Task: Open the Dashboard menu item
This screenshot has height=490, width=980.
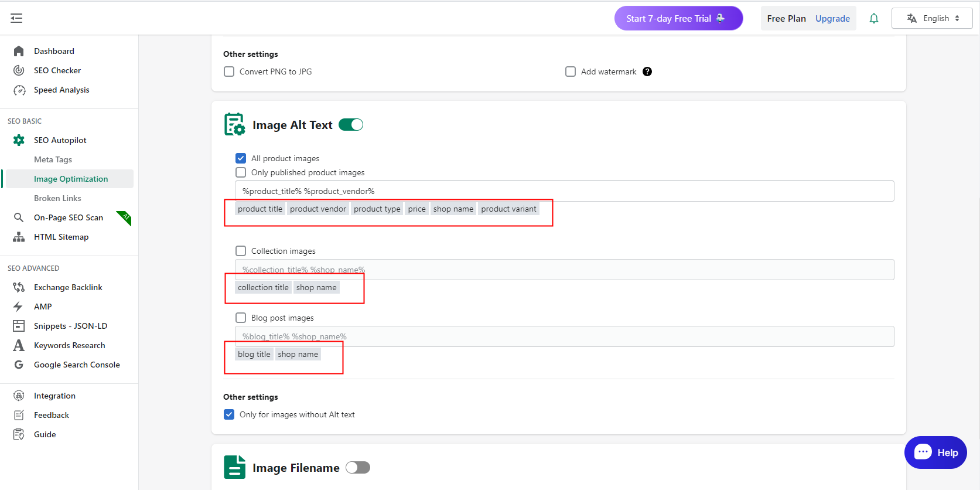Action: [x=54, y=51]
